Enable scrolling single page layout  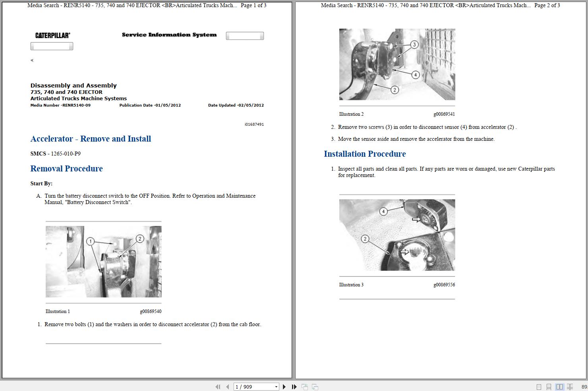point(549,387)
